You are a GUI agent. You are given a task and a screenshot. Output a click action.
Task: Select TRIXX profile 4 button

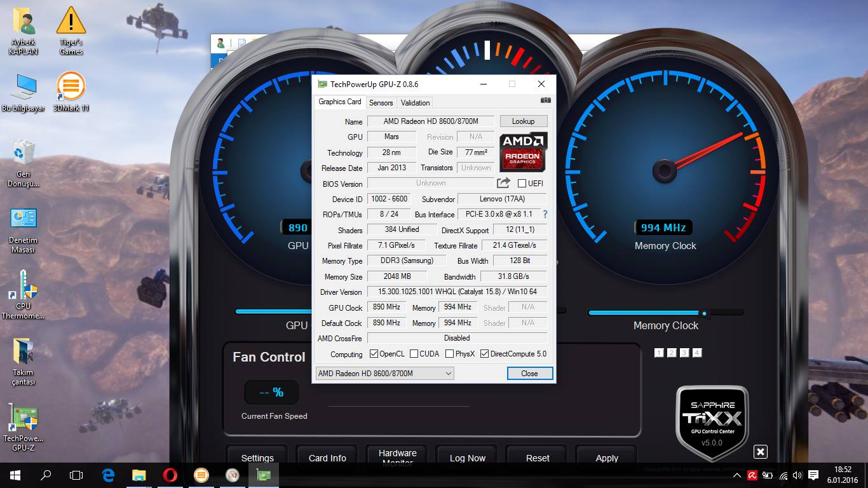(697, 353)
